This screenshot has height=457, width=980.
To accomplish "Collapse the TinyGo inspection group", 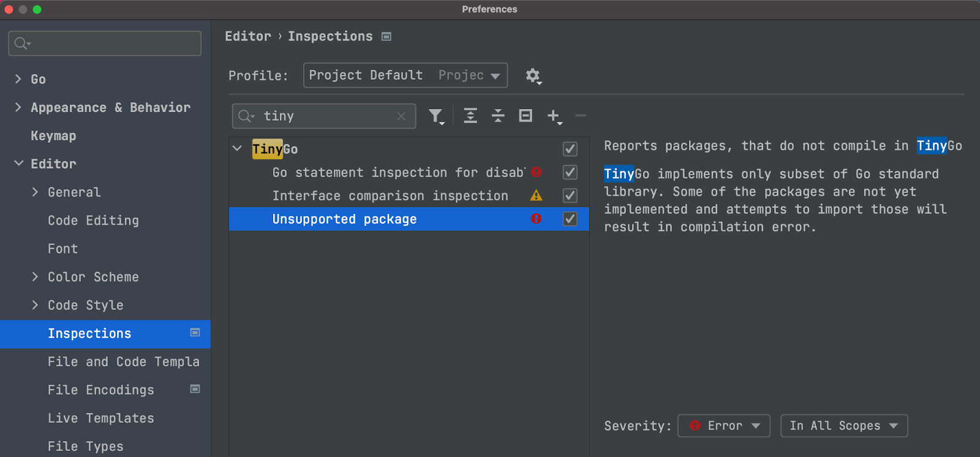I will tap(238, 149).
